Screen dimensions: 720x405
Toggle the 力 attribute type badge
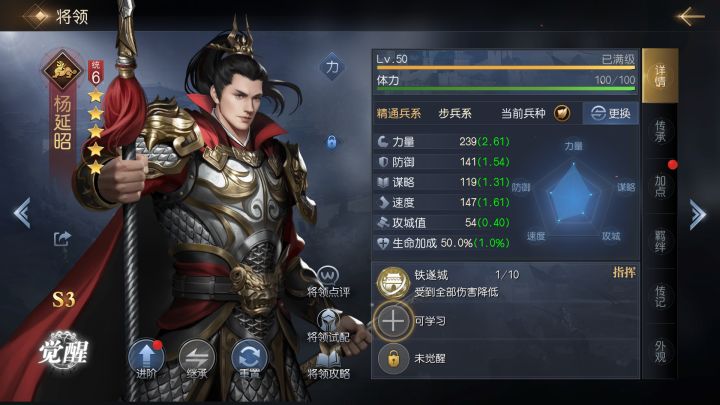click(x=332, y=67)
